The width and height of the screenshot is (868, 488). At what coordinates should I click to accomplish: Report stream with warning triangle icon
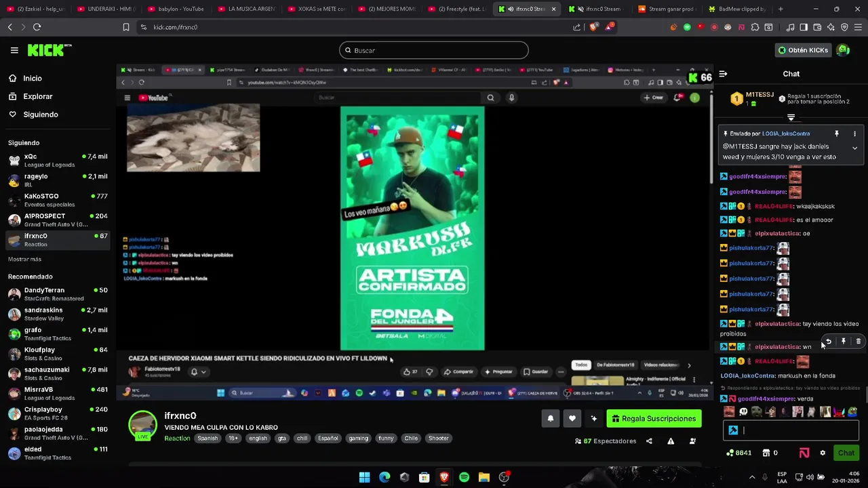click(671, 441)
